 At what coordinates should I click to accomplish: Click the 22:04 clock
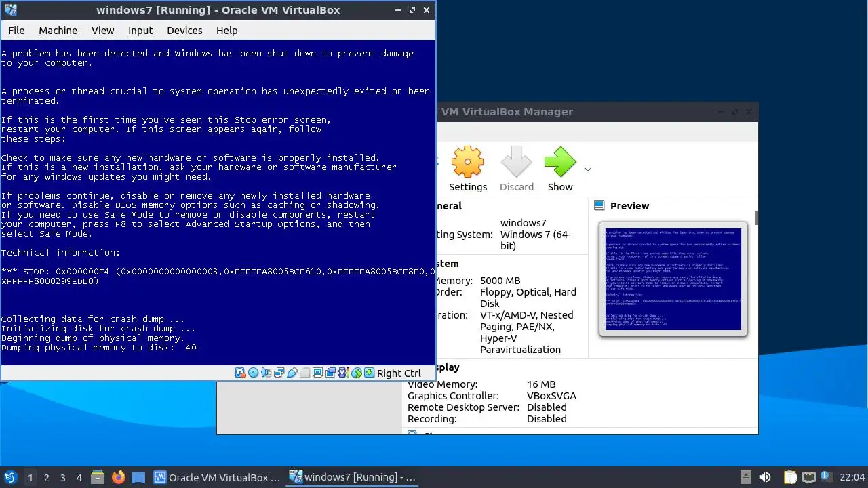852,477
